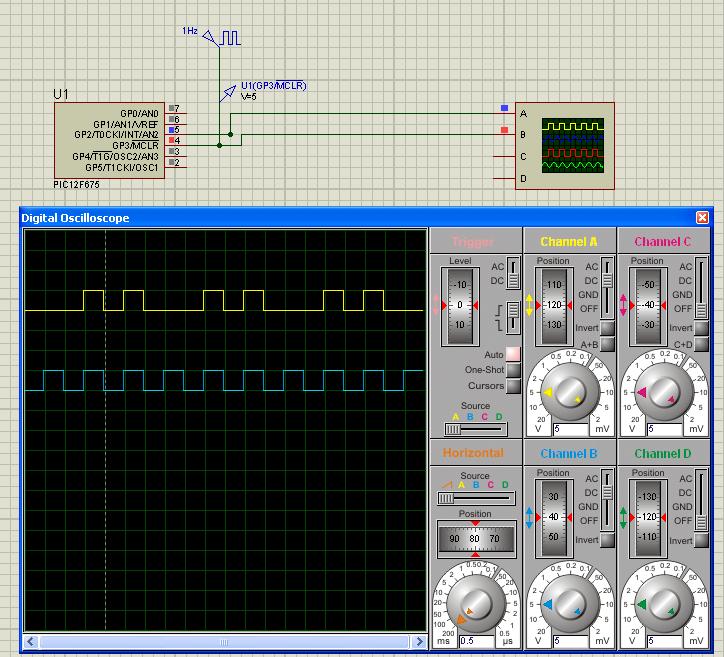
Task: Enable the A+B sum button
Action: pyautogui.click(x=607, y=345)
